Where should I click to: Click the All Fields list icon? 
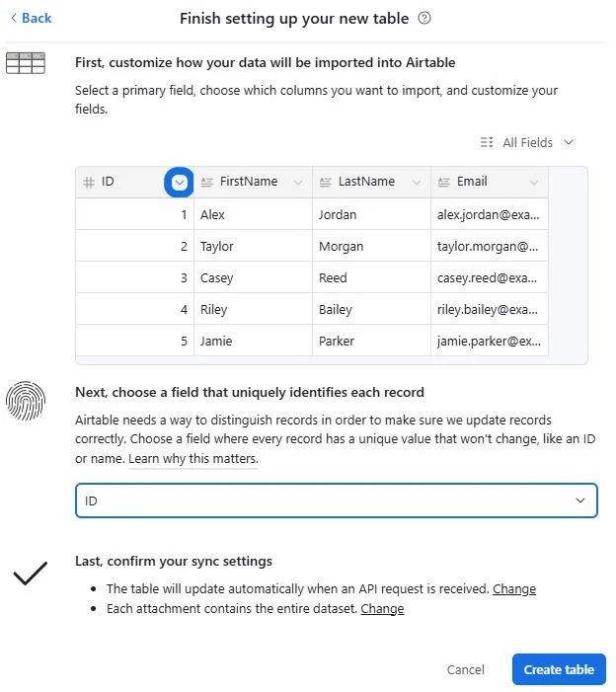pos(487,142)
